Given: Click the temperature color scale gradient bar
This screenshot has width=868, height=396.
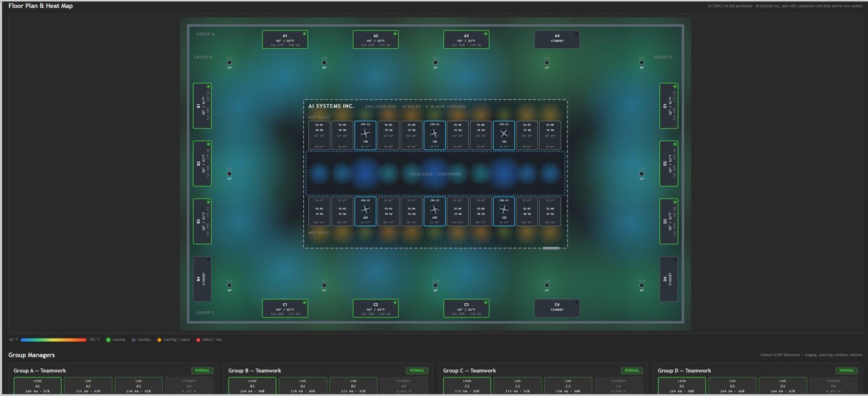Looking at the screenshot, I should [54, 340].
